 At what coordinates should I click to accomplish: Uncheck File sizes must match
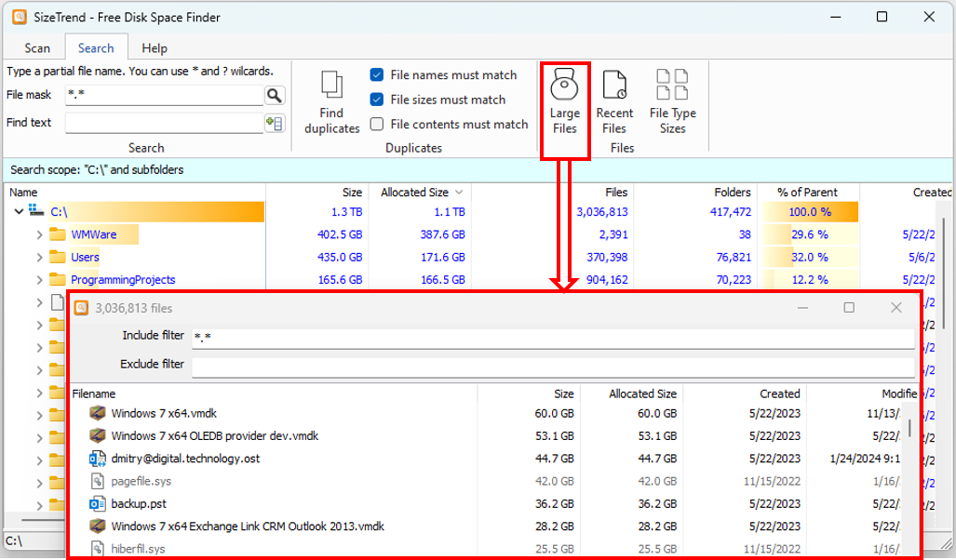point(377,100)
